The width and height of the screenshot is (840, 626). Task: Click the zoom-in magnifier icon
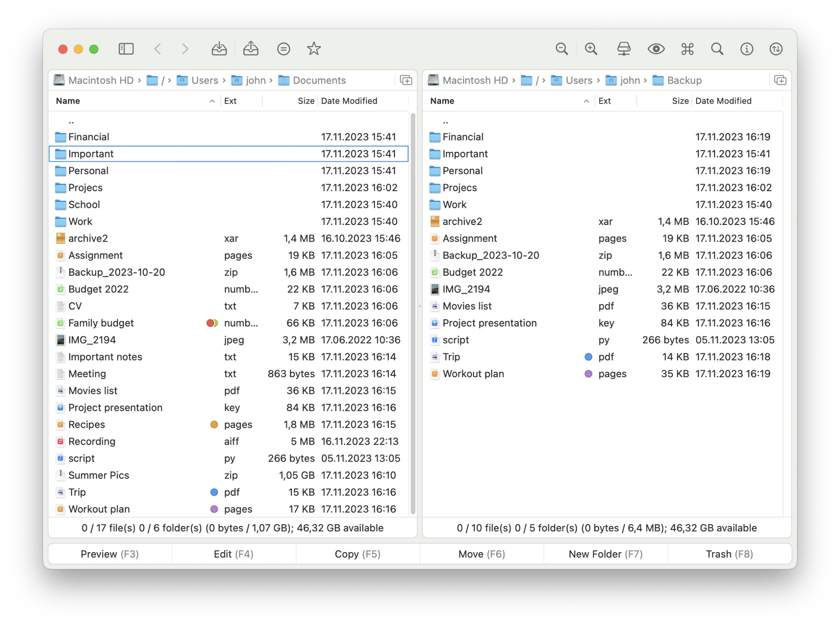tap(591, 49)
